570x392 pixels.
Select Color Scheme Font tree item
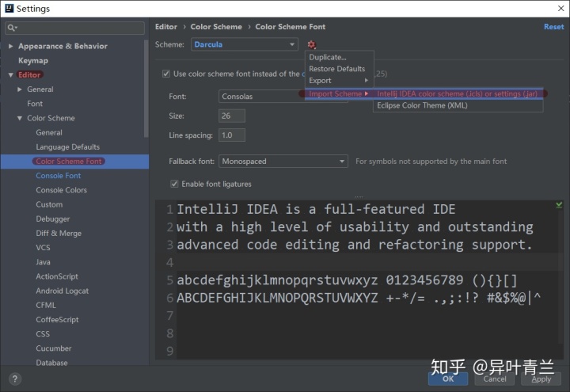tap(69, 161)
